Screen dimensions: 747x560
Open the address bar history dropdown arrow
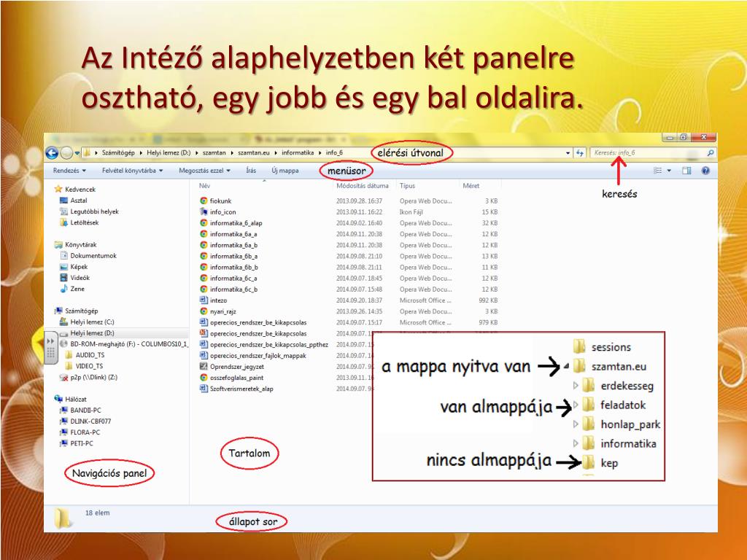(568, 153)
